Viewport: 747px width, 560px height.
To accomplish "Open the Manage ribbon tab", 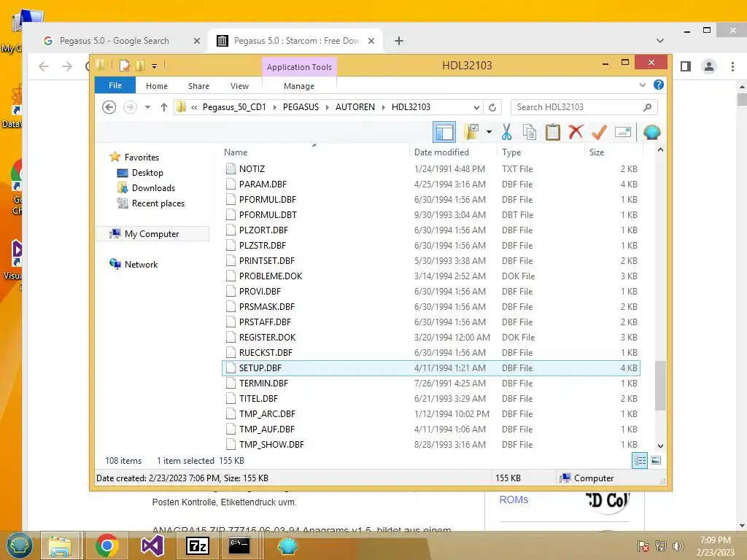I will point(299,86).
